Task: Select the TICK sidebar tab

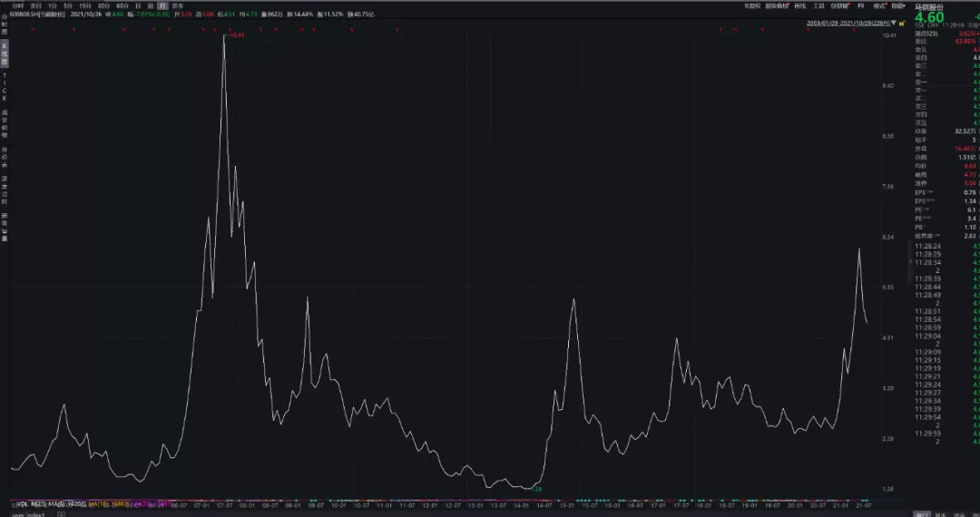Action: click(x=4, y=87)
